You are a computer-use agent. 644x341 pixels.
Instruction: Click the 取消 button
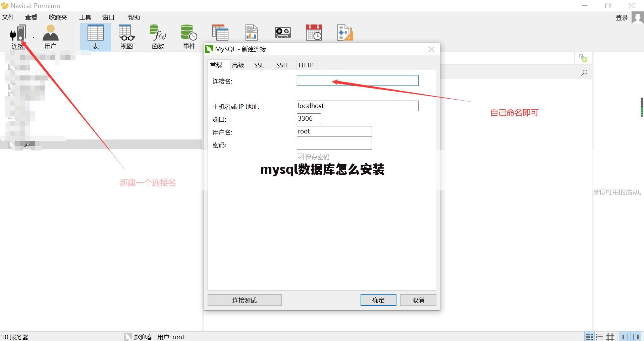(x=418, y=300)
